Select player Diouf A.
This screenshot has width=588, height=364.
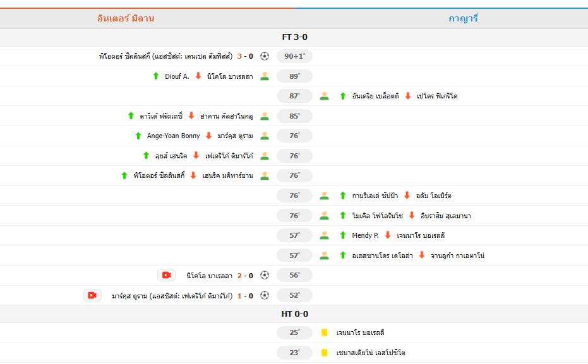(177, 76)
